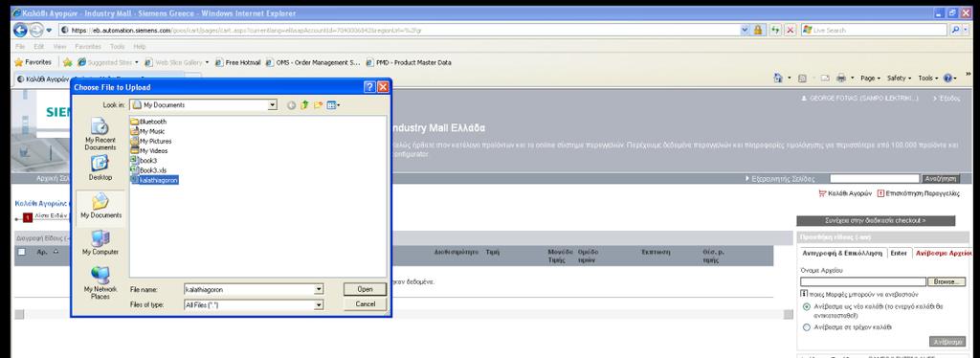Open the address bar history dropdown
The height and width of the screenshot is (358, 980).
pos(744,30)
